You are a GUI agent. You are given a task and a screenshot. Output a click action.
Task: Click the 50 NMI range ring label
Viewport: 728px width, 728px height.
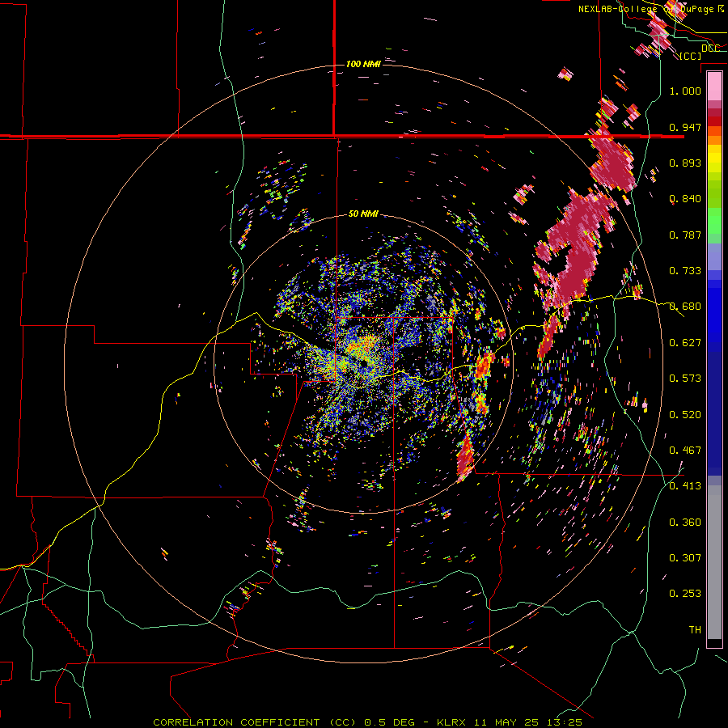(363, 214)
